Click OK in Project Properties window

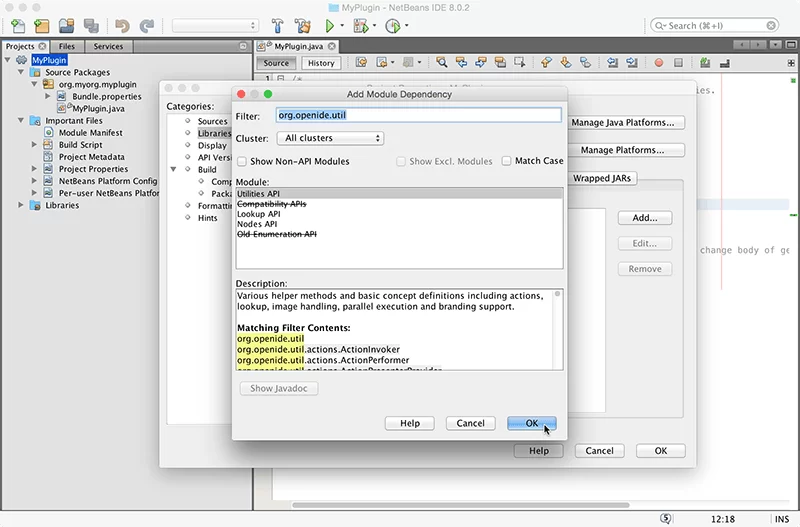click(x=661, y=450)
